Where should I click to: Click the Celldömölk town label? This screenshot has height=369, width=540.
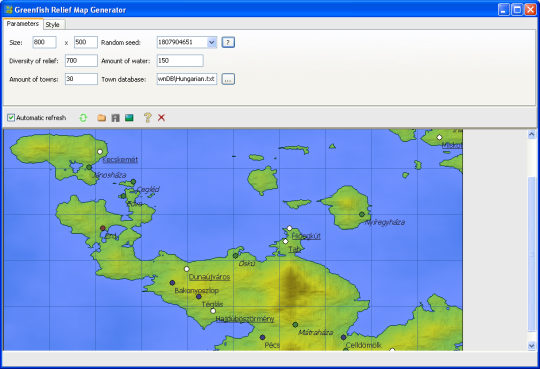click(x=364, y=345)
